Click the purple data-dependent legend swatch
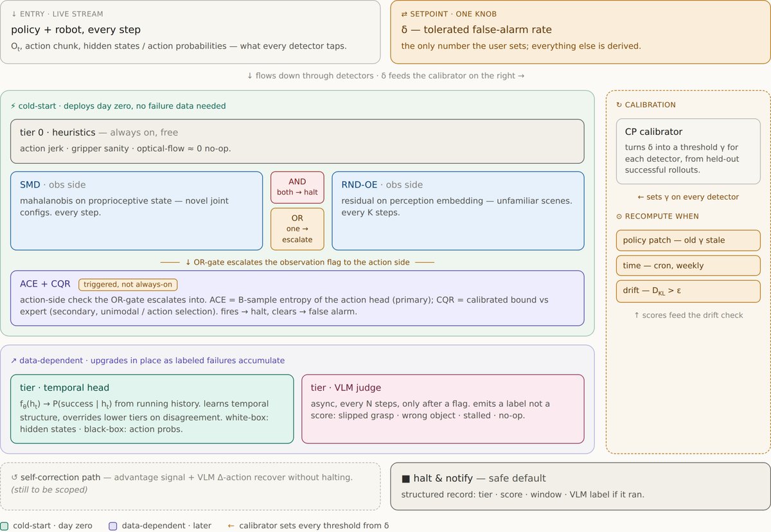 pos(113,526)
